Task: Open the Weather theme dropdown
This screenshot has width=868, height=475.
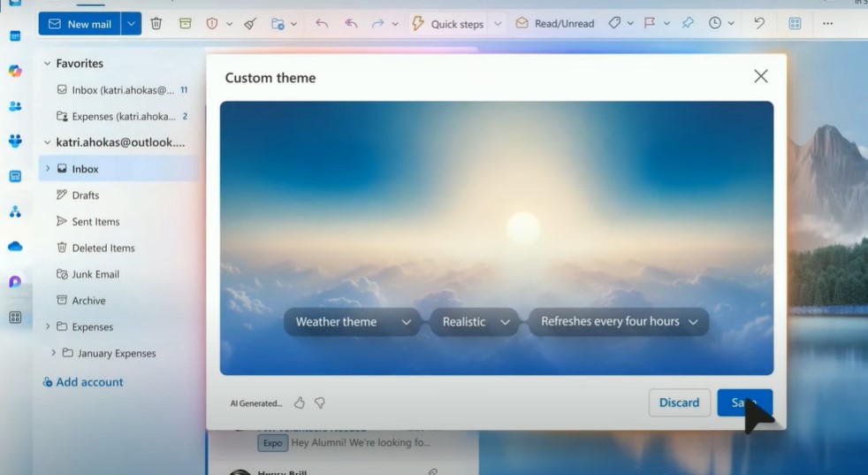Action: [354, 322]
